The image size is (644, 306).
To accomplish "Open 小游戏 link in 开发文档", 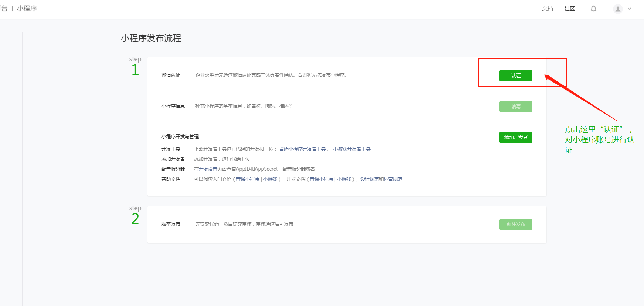I will pyautogui.click(x=344, y=179).
